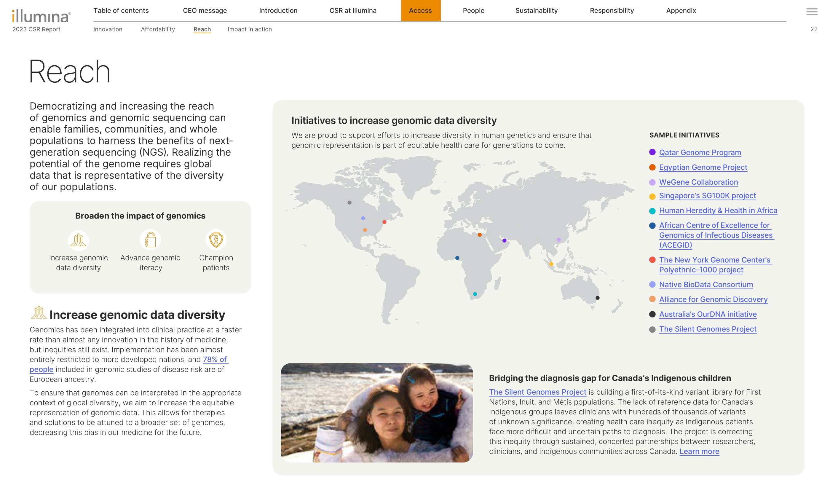Click the purple Qatar Genome Program dot
Image resolution: width=830 pixels, height=504 pixels.
504,240
